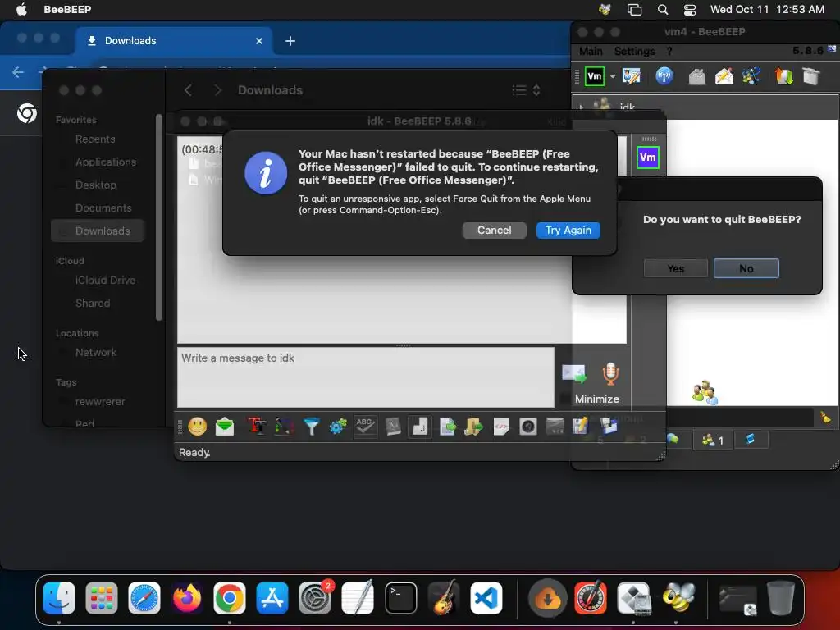Click Try Again in the restart dialog

(x=568, y=231)
